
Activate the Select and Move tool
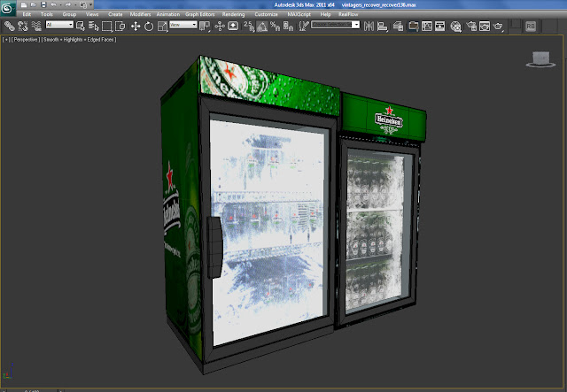click(x=136, y=26)
